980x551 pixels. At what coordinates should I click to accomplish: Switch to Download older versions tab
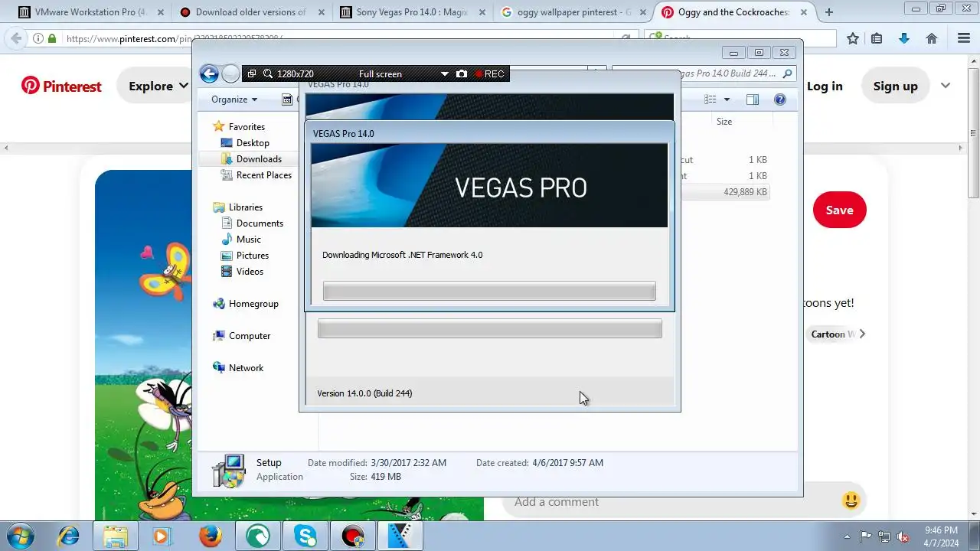pyautogui.click(x=250, y=12)
